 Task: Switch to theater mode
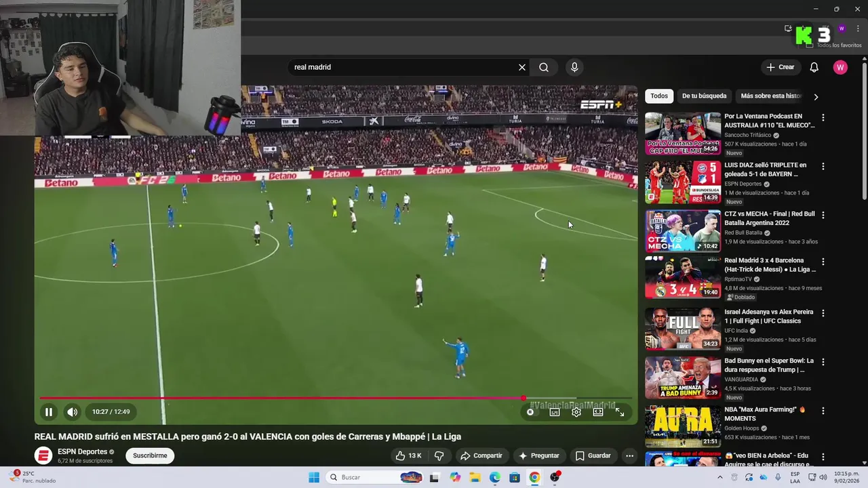[x=598, y=411]
